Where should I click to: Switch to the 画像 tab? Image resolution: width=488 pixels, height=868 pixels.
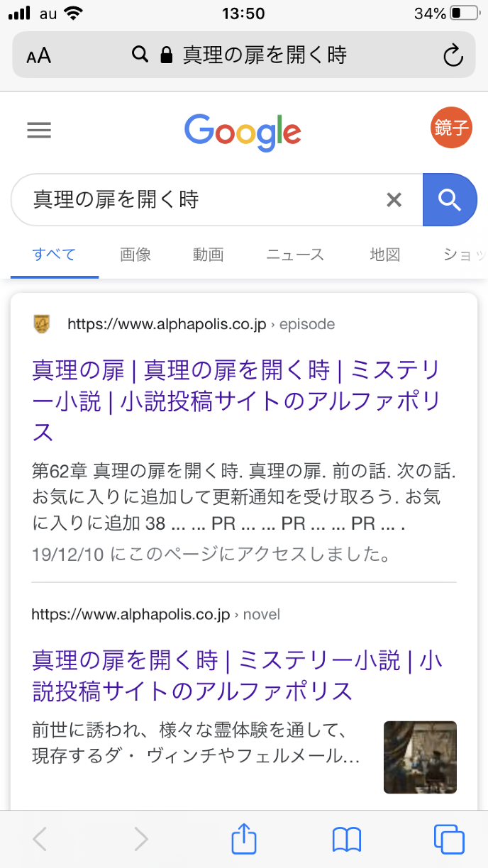tap(135, 255)
